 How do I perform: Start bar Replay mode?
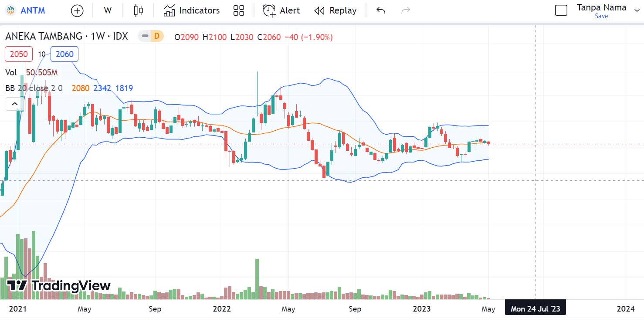336,10
